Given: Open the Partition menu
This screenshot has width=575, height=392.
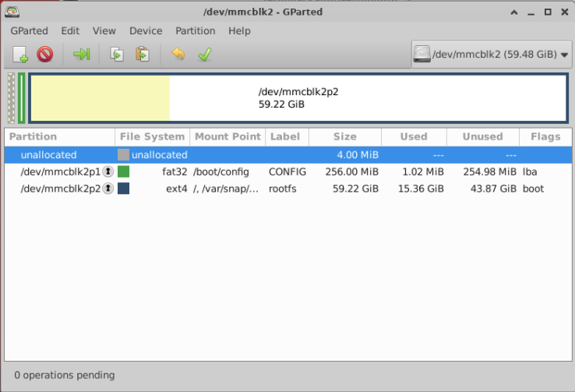Looking at the screenshot, I should 195,31.
